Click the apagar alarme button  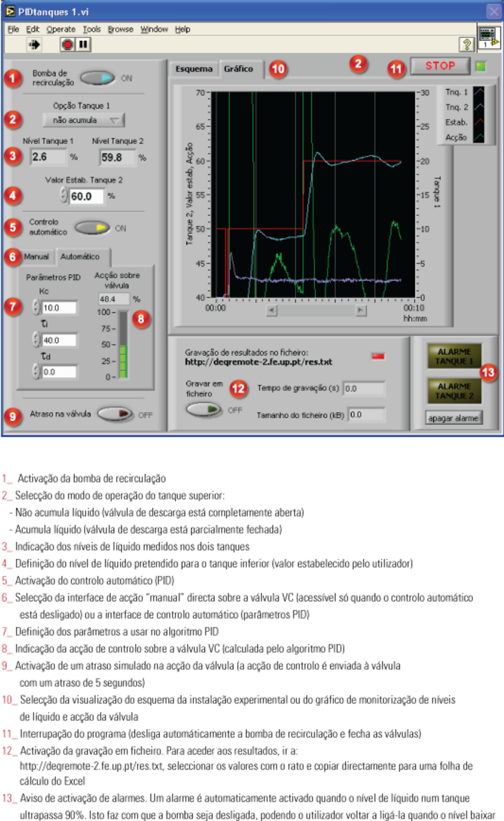click(x=453, y=418)
